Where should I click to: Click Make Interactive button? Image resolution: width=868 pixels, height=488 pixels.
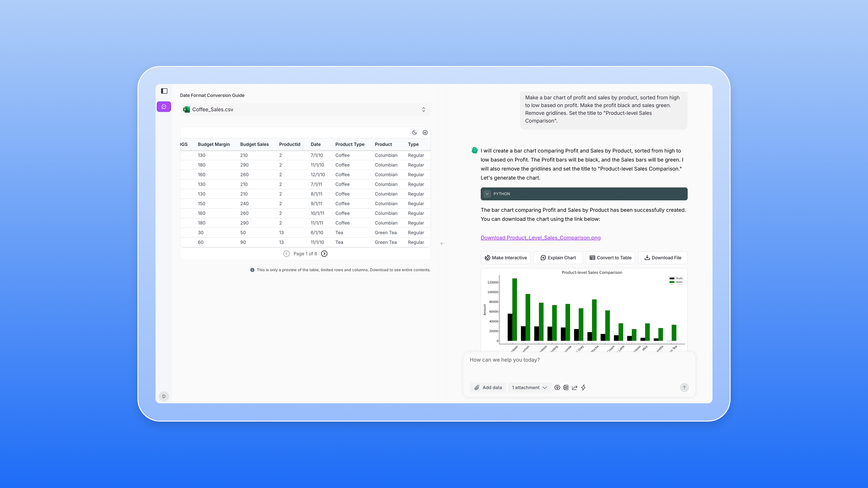[505, 258]
